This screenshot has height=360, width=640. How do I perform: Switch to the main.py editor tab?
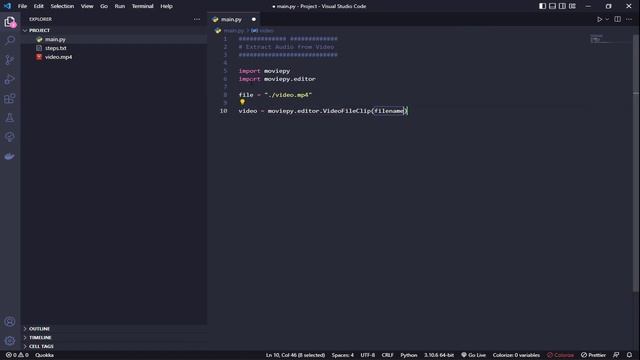pos(231,19)
